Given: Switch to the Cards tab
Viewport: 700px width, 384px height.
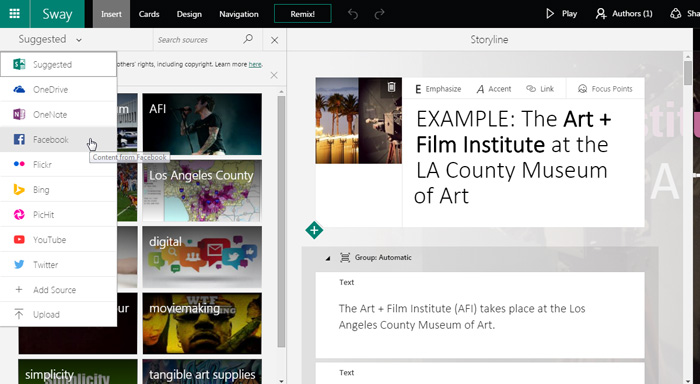Looking at the screenshot, I should [149, 14].
